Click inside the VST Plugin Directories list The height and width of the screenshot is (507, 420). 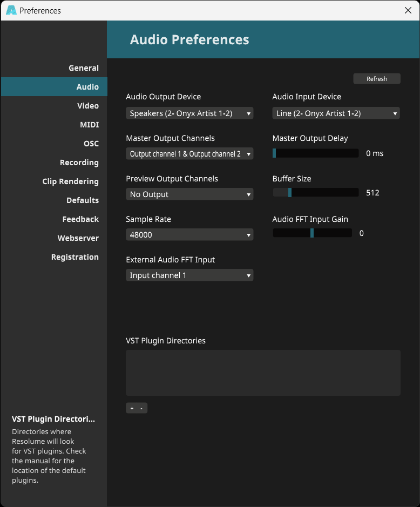point(263,373)
